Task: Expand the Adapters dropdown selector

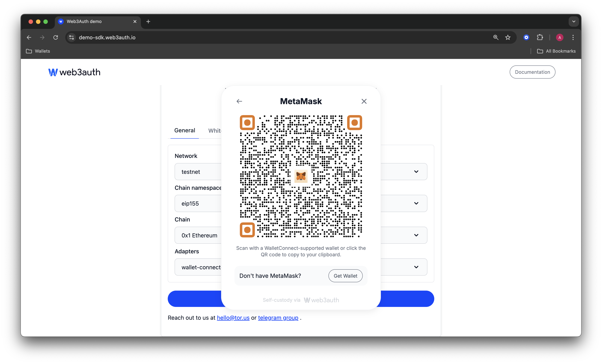Action: click(x=415, y=267)
